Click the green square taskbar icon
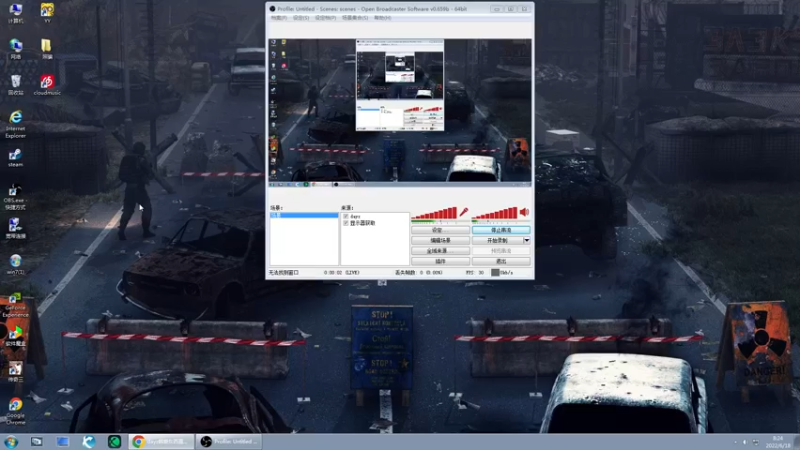 (x=114, y=442)
